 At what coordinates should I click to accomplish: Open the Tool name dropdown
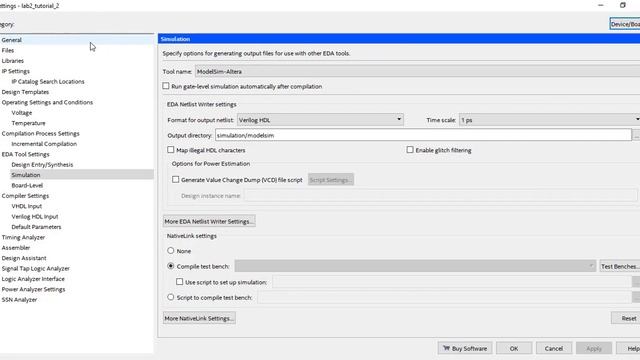tap(417, 71)
